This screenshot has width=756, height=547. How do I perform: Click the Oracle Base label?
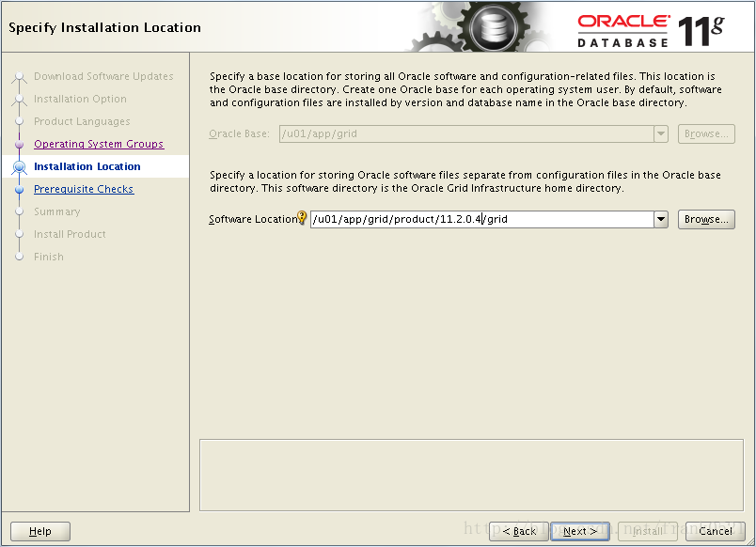coord(239,134)
